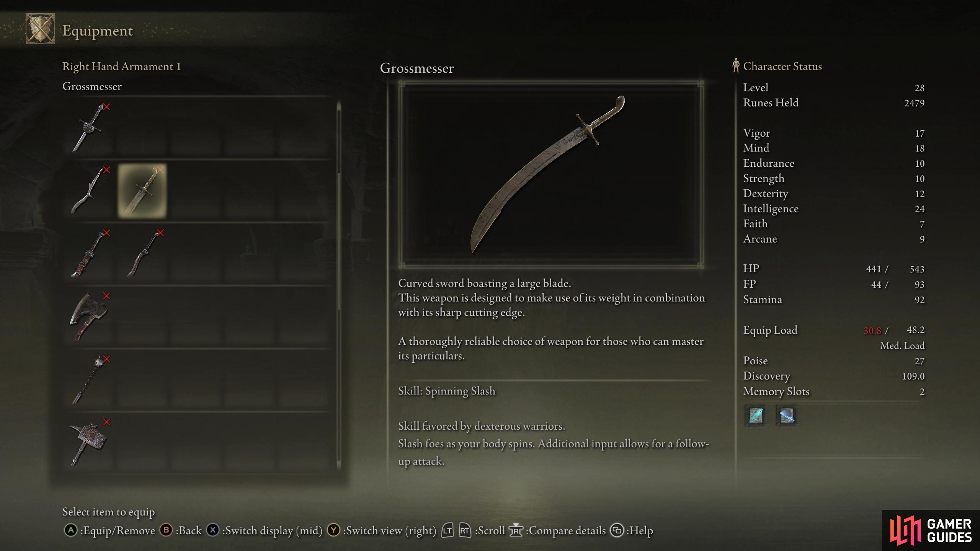
Task: Pick the large warhammer in the bottom row
Action: tap(89, 443)
